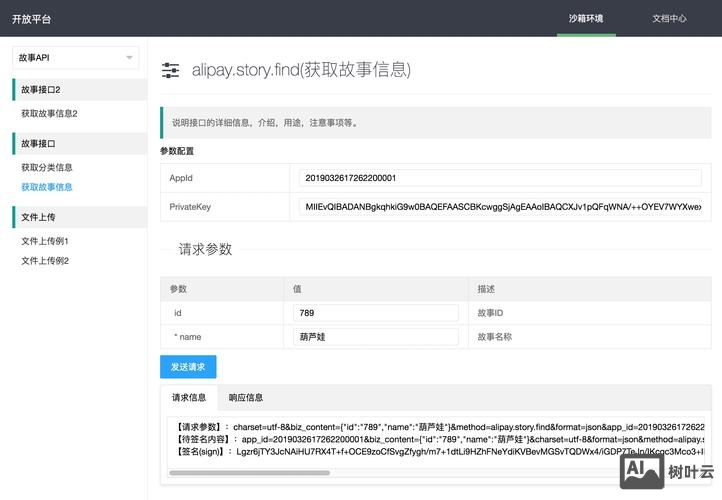Click the name value field containing 葫芦娃
The width and height of the screenshot is (722, 500).
(376, 337)
